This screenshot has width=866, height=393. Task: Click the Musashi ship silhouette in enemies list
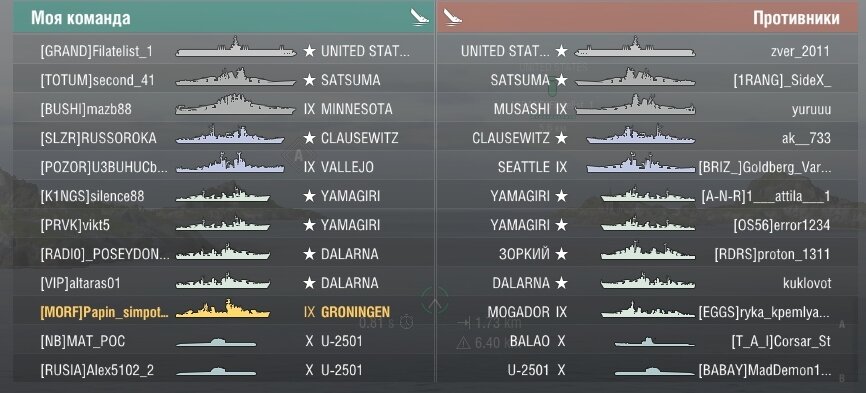(x=635, y=105)
